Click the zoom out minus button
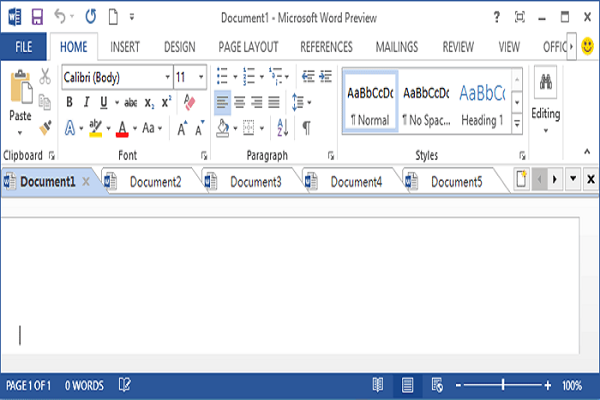This screenshot has height=400, width=600. [458, 385]
